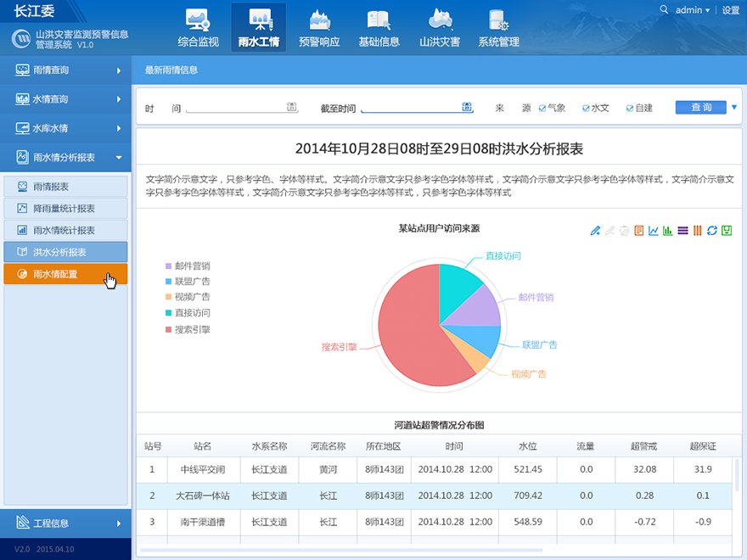Uncheck the 自建 source checkbox

630,108
